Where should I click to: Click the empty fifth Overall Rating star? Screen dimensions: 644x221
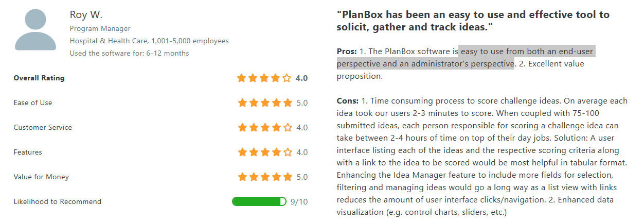pyautogui.click(x=287, y=78)
